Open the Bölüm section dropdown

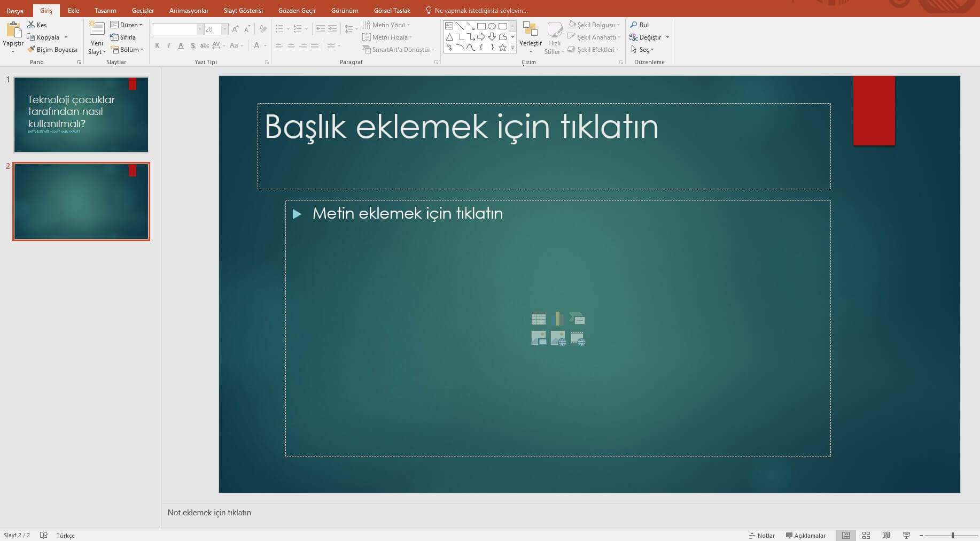point(127,49)
